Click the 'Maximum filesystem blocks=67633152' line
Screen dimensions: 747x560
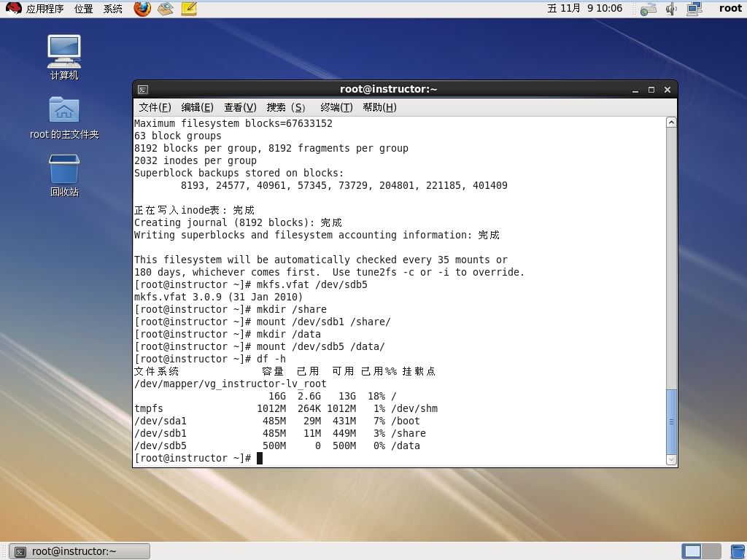233,123
